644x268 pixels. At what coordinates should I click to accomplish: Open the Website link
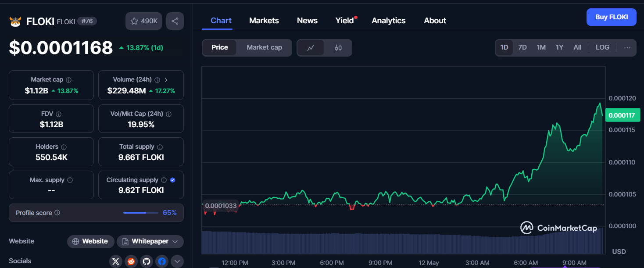point(90,241)
